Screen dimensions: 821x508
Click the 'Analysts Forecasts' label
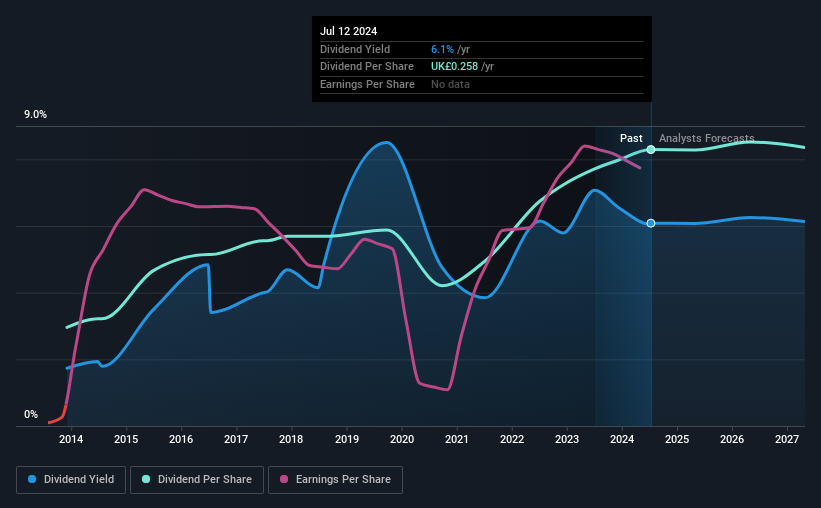[706, 138]
